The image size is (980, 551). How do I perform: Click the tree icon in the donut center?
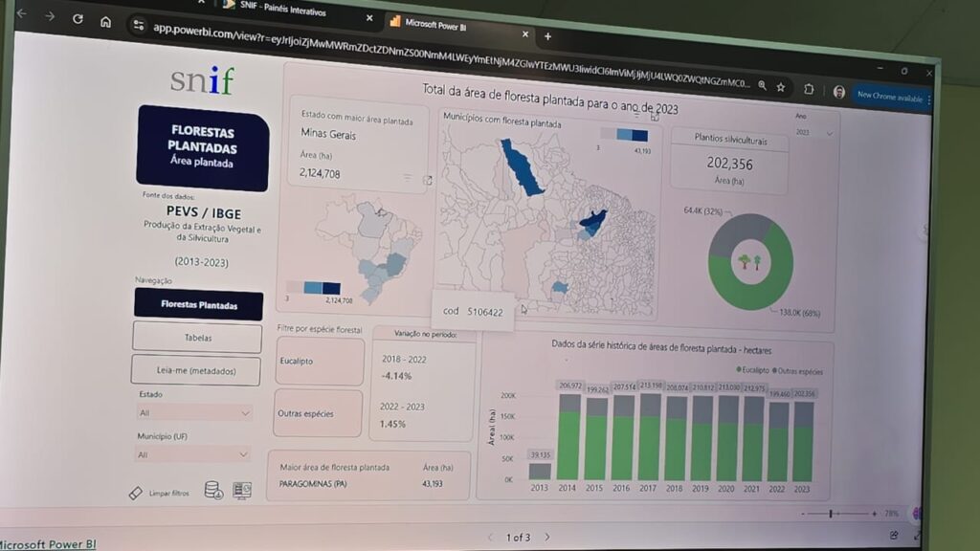[x=750, y=261]
